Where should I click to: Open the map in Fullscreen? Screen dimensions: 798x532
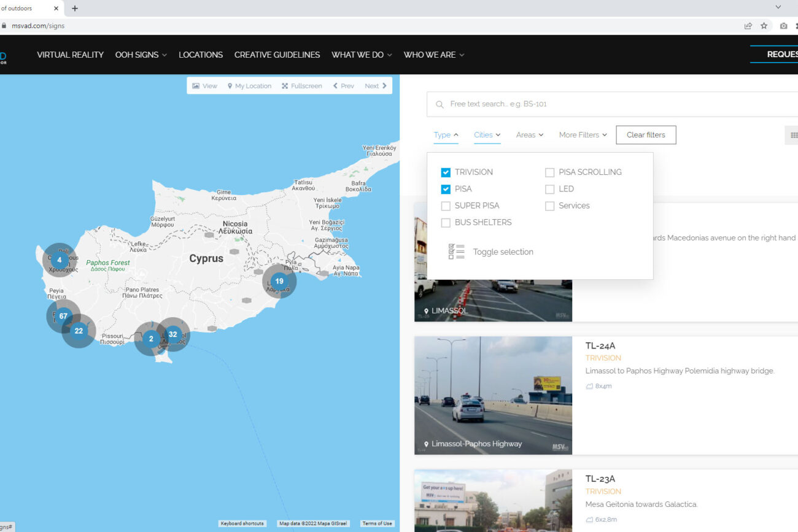pos(301,86)
